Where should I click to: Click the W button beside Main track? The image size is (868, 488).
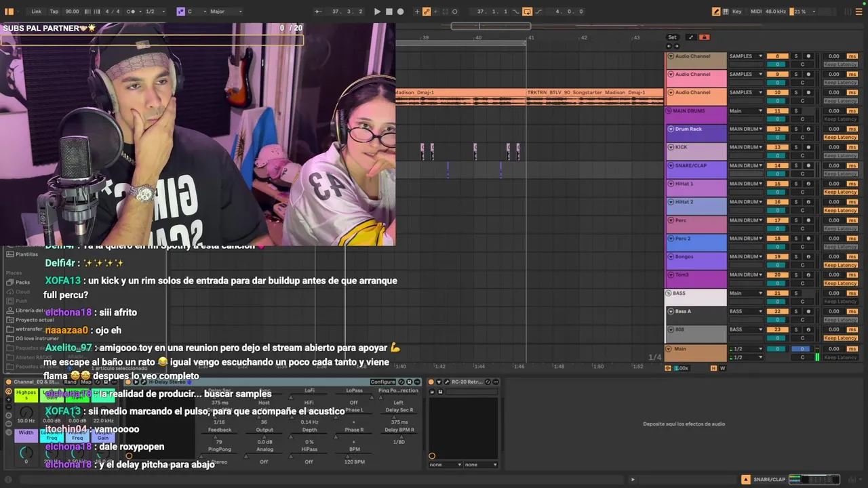(722, 368)
